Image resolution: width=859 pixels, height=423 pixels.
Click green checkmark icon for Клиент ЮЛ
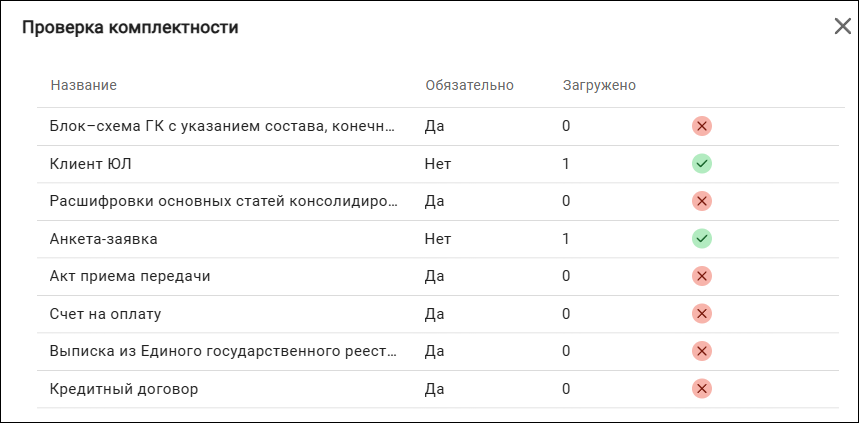tap(701, 164)
